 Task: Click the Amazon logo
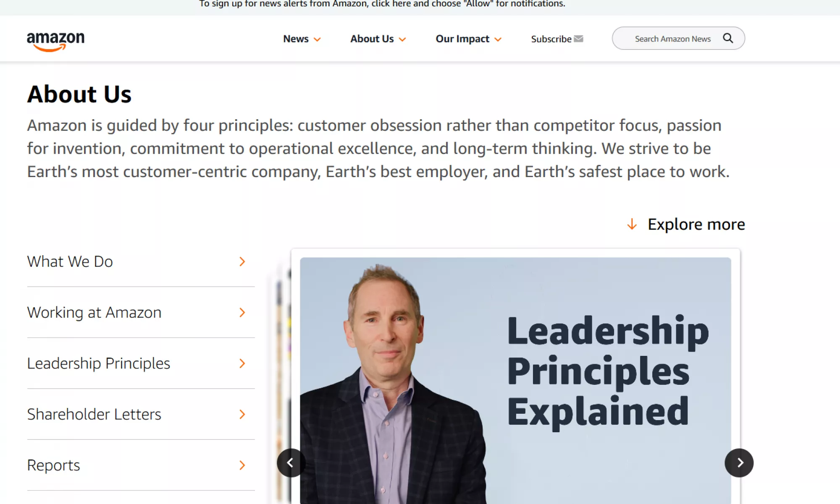pos(55,41)
